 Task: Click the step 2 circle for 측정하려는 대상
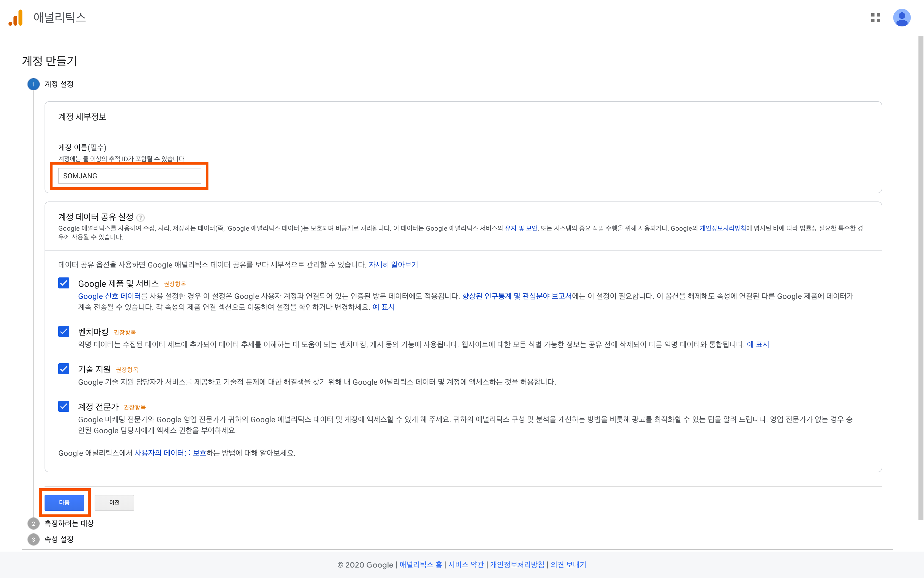(33, 523)
